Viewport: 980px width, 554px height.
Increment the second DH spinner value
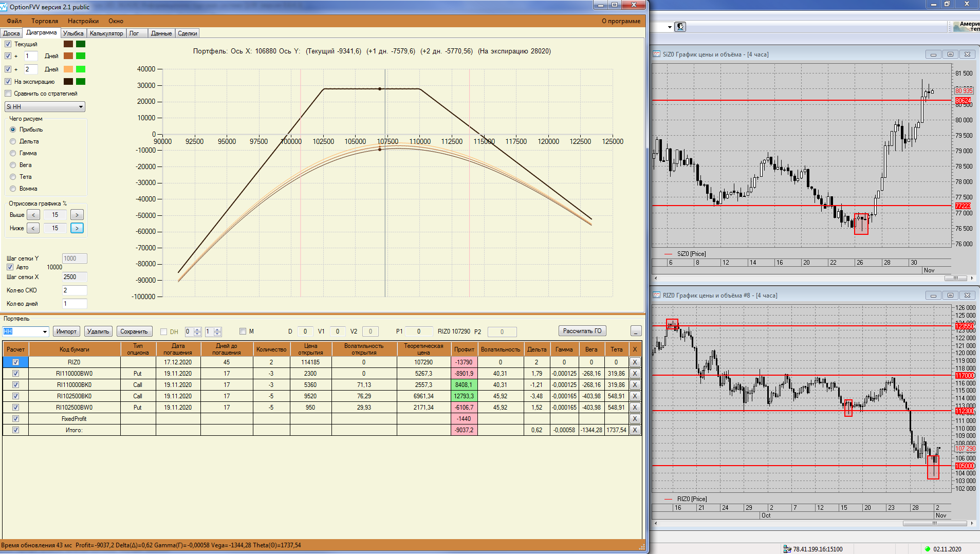[x=217, y=329]
